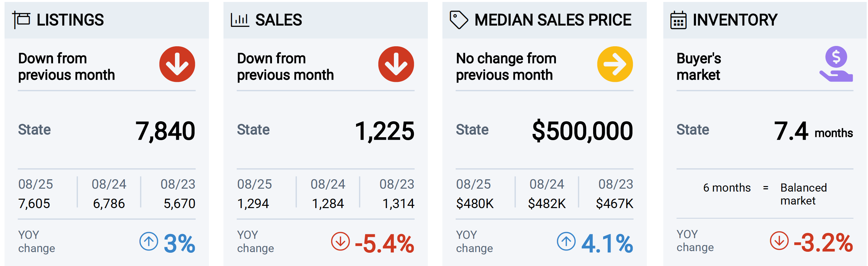Click the blue up arrow beside 4.1%
The width and height of the screenshot is (868, 266).
click(x=566, y=241)
